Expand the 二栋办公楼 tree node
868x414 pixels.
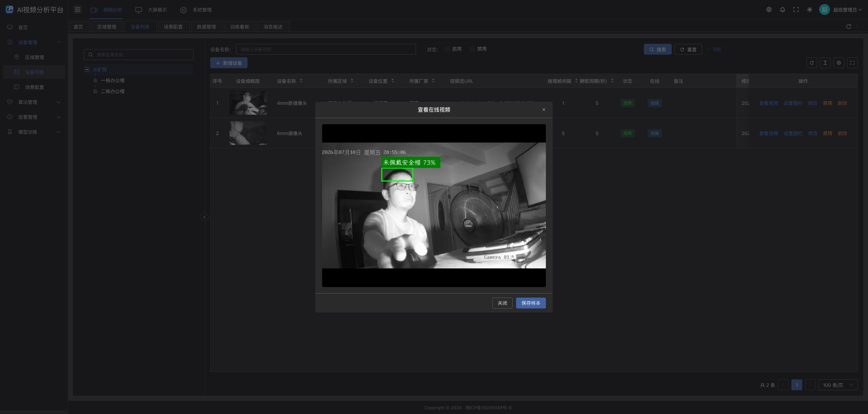[95, 91]
